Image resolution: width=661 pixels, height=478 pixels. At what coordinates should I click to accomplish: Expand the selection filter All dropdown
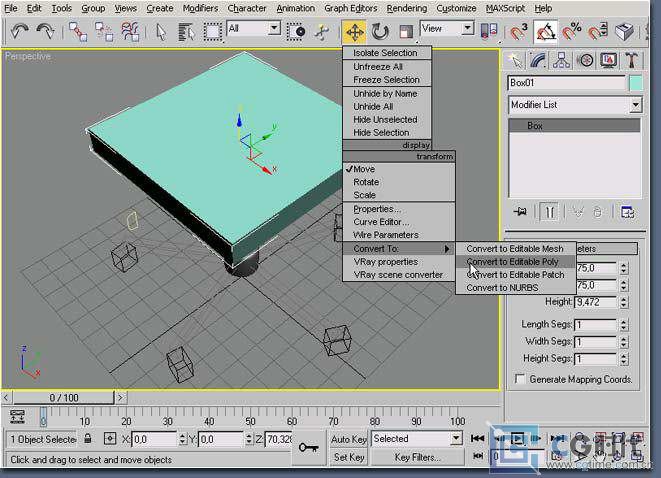274,29
